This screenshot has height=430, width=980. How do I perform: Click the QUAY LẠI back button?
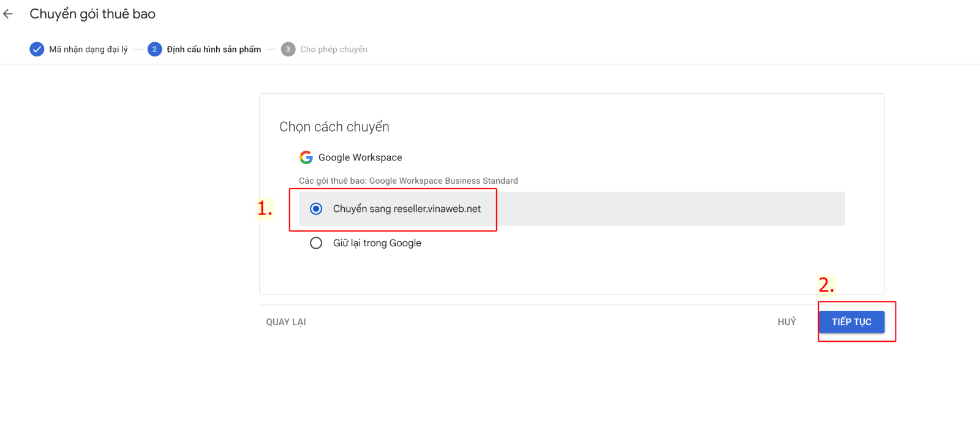pyautogui.click(x=286, y=322)
